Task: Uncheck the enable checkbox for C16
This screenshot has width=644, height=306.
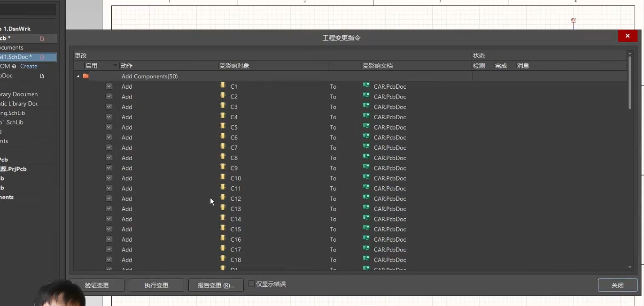Action: (109, 239)
